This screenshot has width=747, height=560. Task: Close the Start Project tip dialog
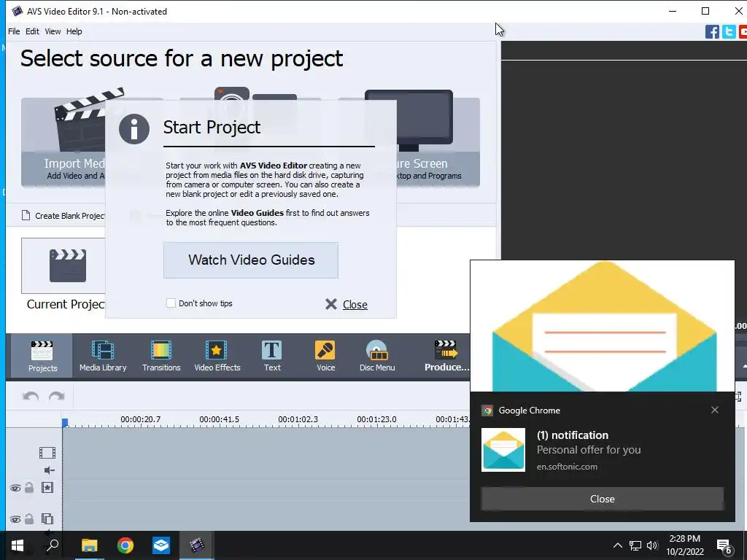(347, 304)
